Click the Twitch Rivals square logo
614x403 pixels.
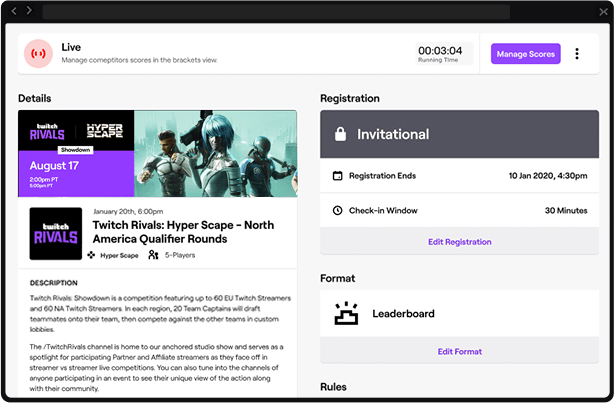coord(56,234)
